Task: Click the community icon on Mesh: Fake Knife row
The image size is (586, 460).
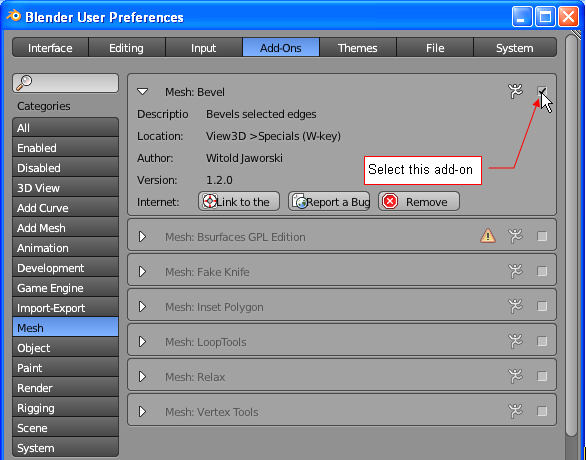Action: pos(515,271)
